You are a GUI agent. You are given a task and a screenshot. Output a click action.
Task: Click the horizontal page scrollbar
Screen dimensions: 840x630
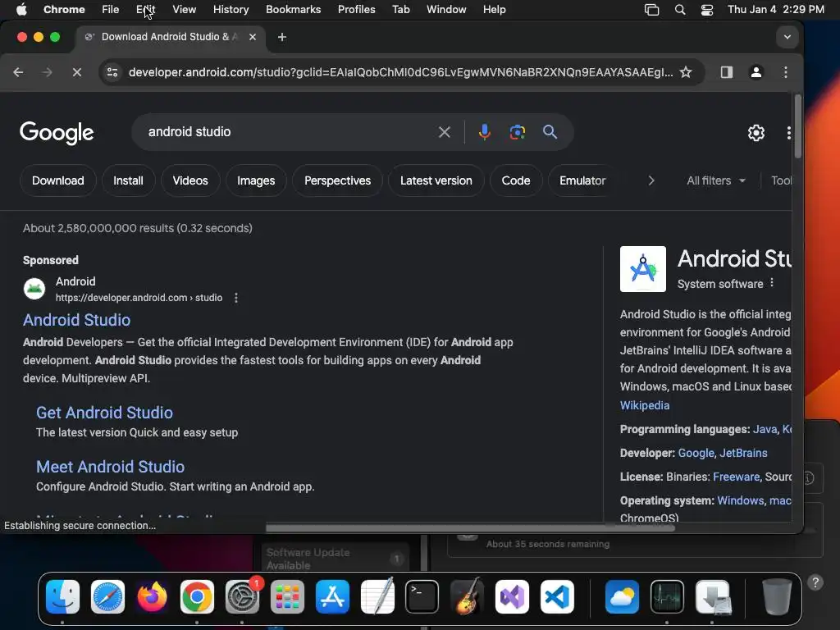[470, 527]
